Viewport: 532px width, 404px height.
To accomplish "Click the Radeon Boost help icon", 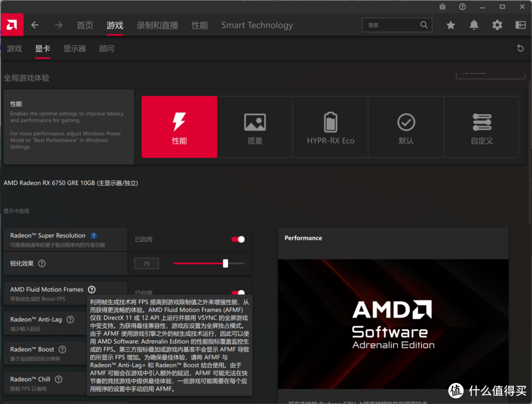I will pos(62,349).
